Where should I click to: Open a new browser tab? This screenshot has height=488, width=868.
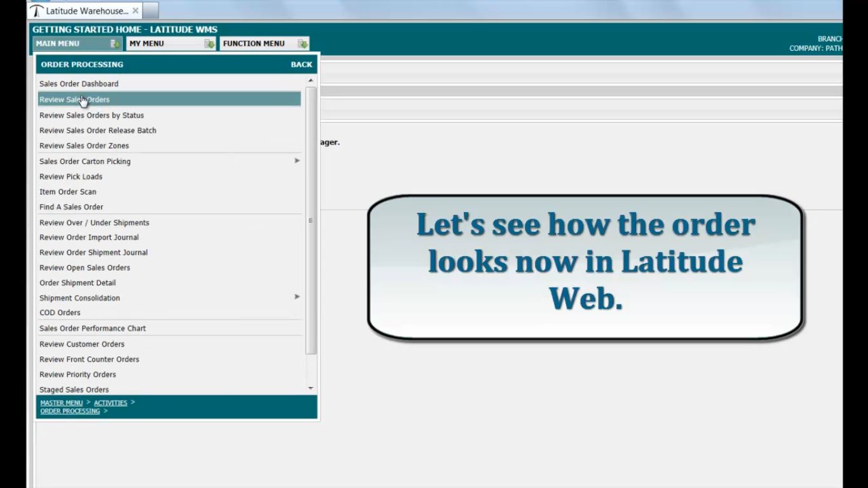pyautogui.click(x=151, y=11)
